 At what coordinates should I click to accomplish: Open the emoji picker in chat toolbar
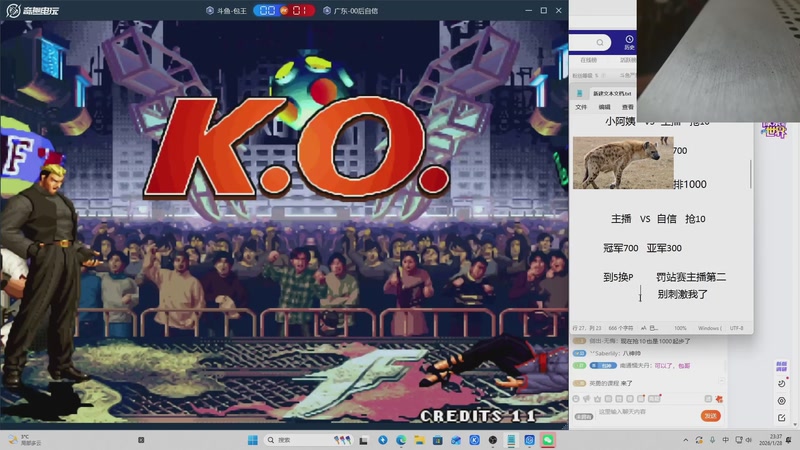click(576, 399)
